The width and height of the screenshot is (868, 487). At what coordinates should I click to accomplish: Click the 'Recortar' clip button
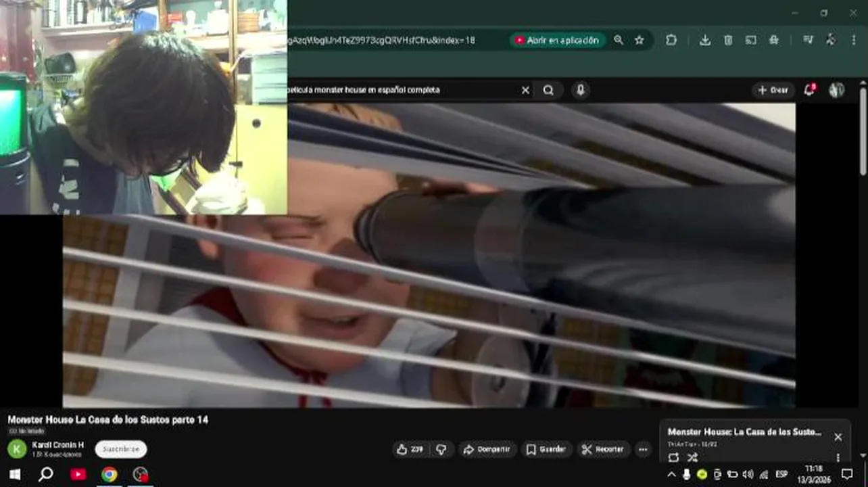click(603, 449)
